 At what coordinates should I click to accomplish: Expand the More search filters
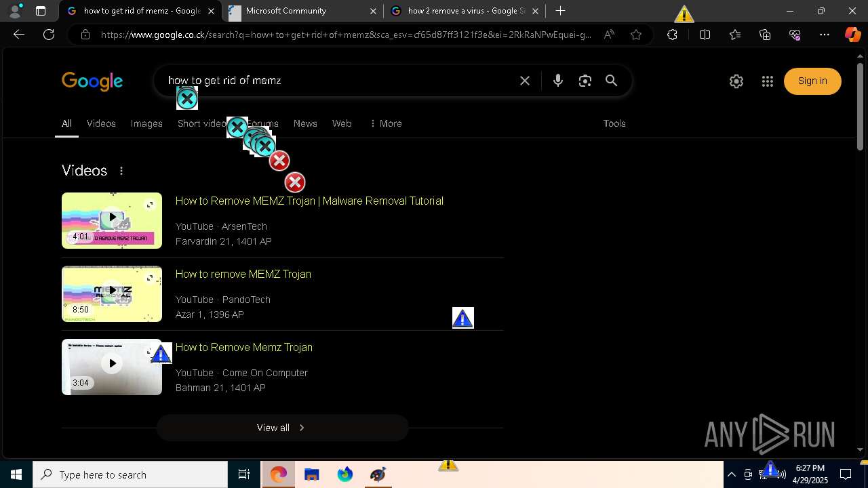click(386, 123)
